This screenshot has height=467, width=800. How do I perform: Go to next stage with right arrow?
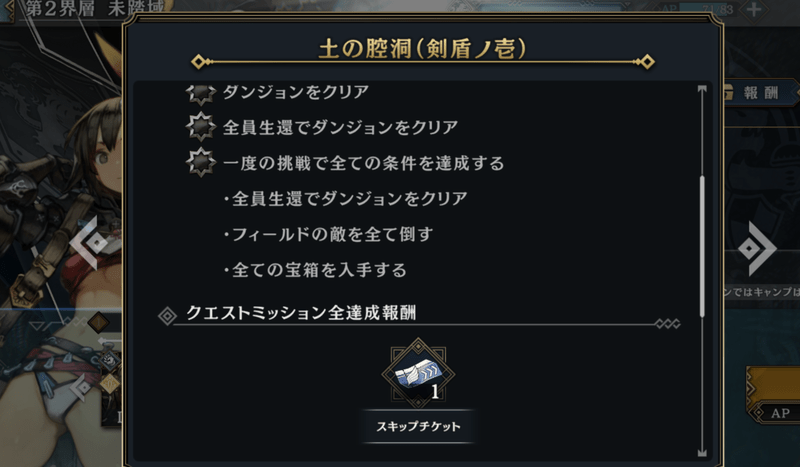click(757, 243)
